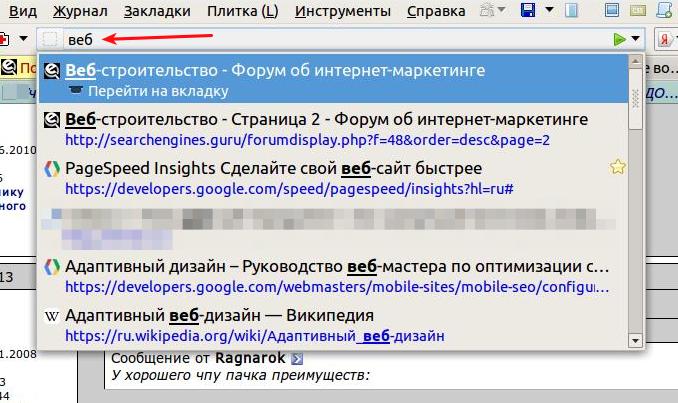Image resolution: width=678 pixels, height=403 pixels.
Task: Click favicon of Страница 2 forum suggestion
Action: (x=51, y=120)
